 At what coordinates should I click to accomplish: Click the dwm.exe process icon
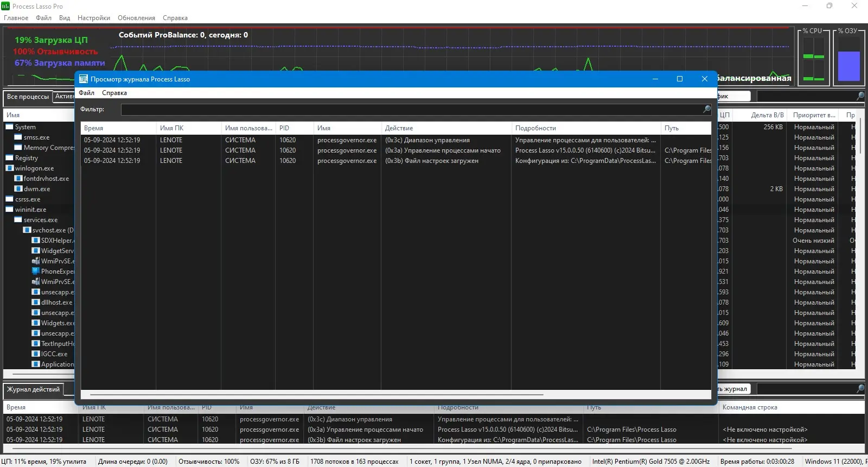tap(18, 189)
